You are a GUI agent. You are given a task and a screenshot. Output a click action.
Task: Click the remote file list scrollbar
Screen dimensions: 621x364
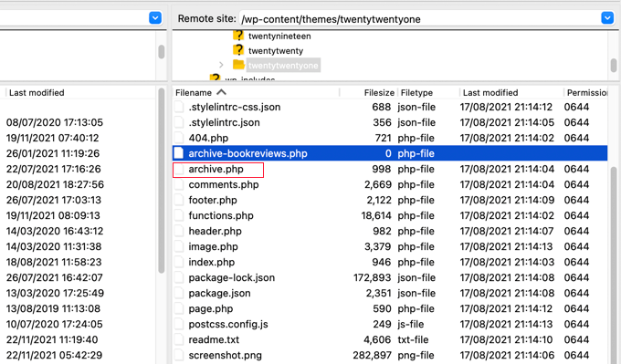[614, 261]
